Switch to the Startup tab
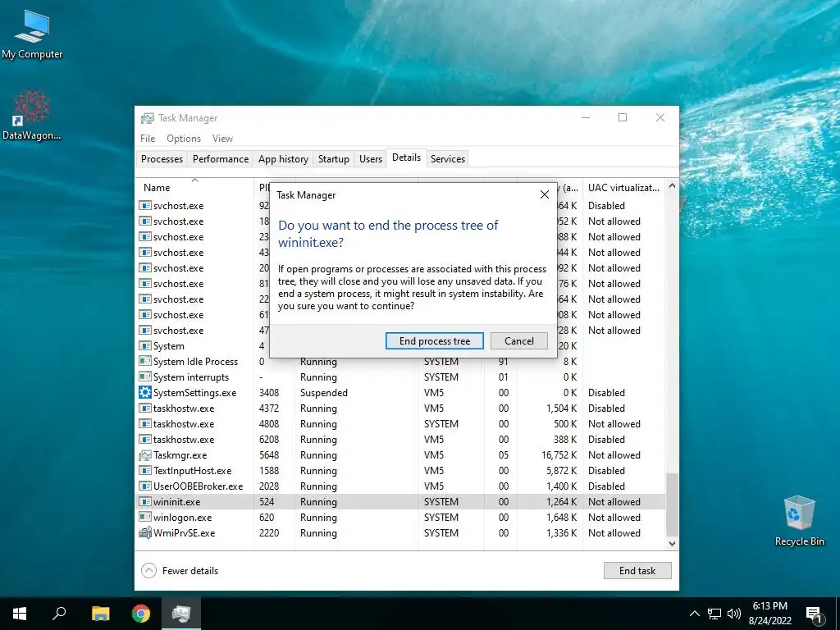Image resolution: width=840 pixels, height=630 pixels. click(333, 159)
